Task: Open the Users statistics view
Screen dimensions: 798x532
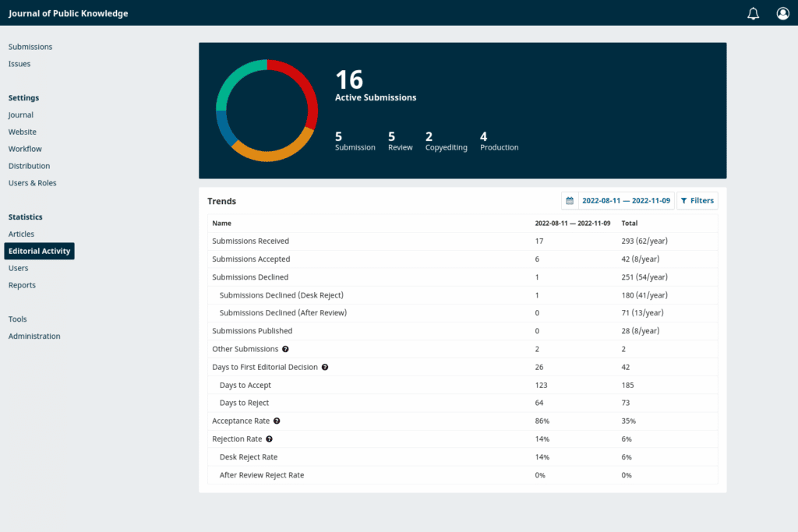Action: click(x=18, y=268)
